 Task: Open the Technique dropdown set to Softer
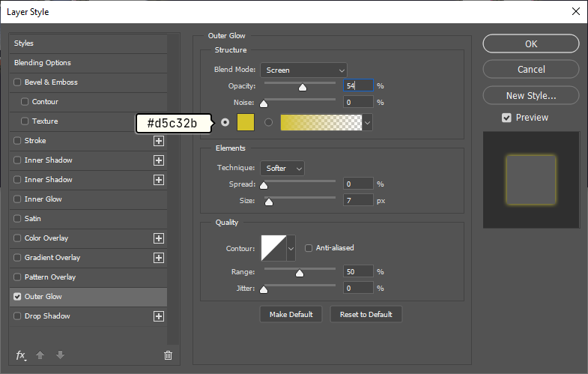coord(282,168)
